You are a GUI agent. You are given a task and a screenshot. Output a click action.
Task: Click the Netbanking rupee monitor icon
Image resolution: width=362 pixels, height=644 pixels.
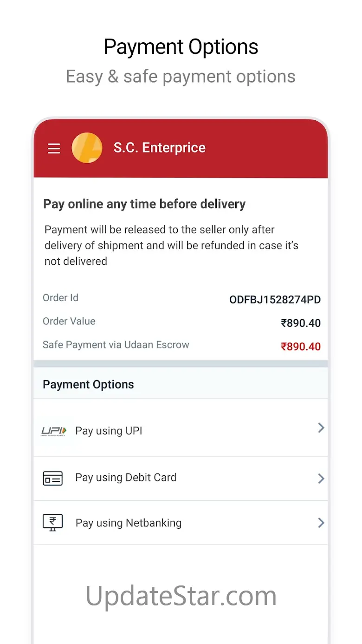(x=52, y=523)
